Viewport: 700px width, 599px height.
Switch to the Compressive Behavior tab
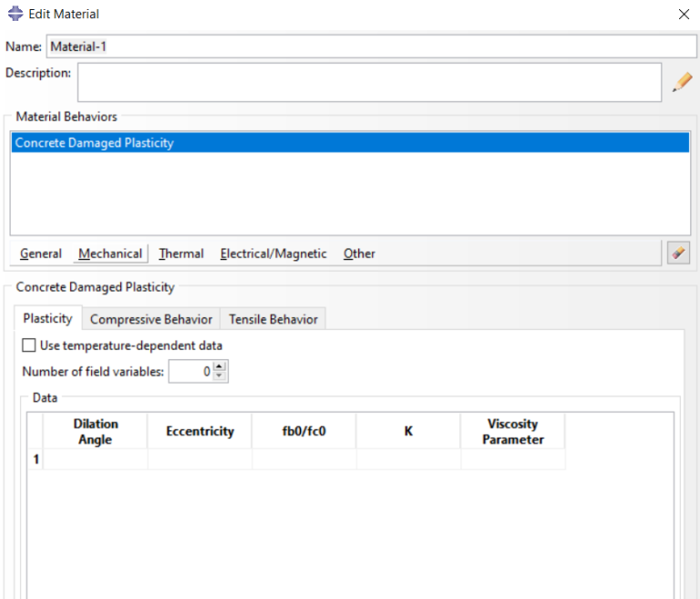click(151, 319)
